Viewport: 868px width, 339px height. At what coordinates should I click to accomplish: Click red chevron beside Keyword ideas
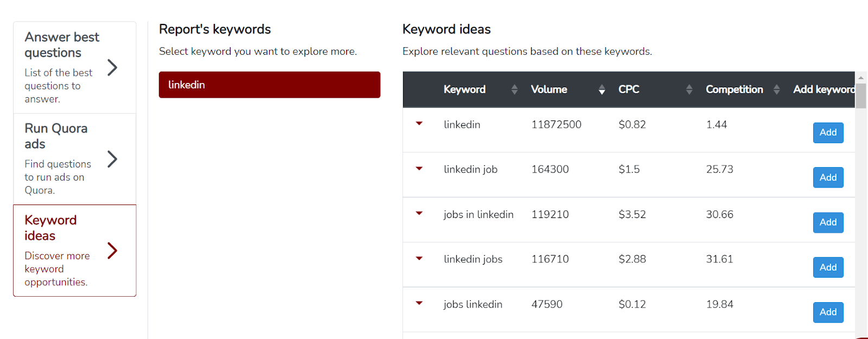(112, 251)
